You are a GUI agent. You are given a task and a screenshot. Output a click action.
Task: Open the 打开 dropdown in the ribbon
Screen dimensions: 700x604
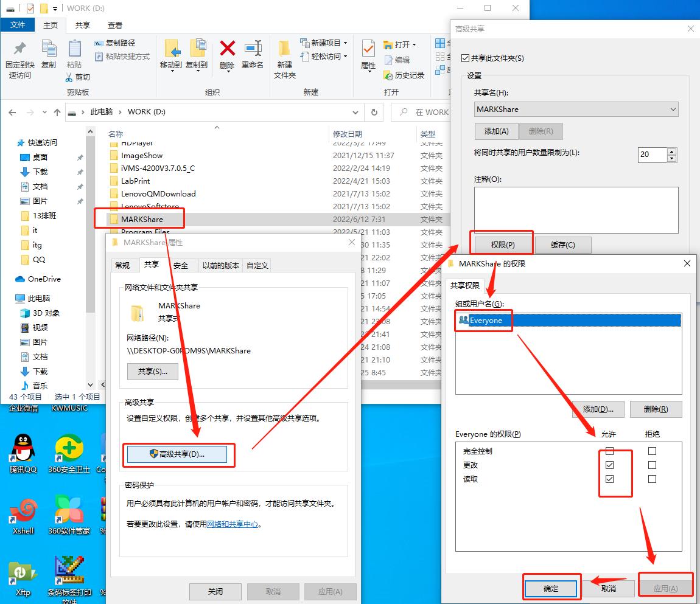(x=415, y=43)
